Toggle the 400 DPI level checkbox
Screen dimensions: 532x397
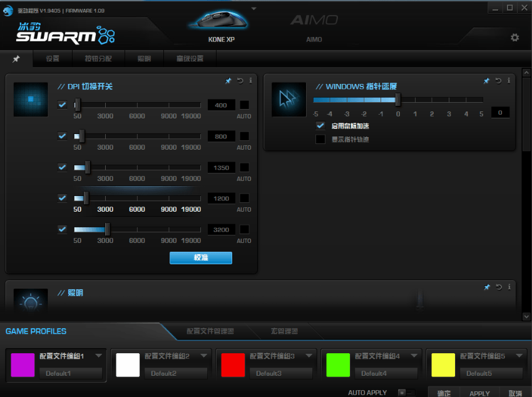[x=62, y=105]
